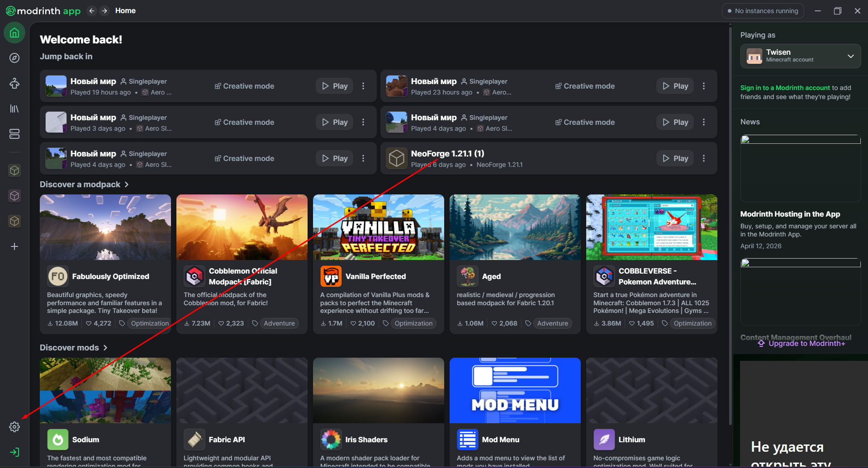Viewport: 868px width, 468px height.
Task: Open the Mod Menu blue banner image
Action: point(515,391)
